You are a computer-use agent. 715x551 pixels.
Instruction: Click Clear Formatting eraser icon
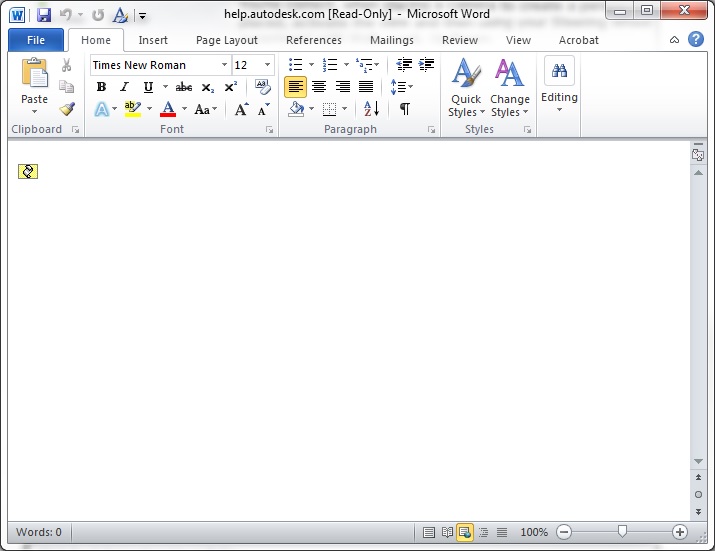click(x=263, y=87)
